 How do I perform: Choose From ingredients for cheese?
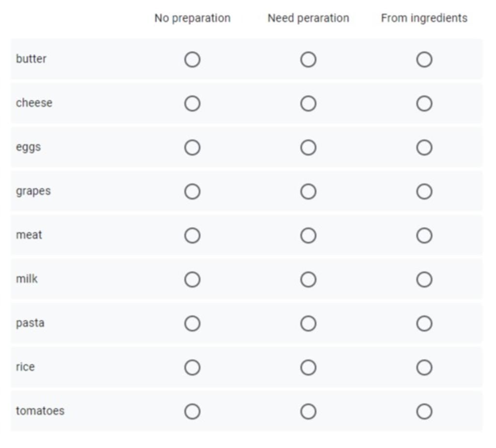(x=424, y=104)
